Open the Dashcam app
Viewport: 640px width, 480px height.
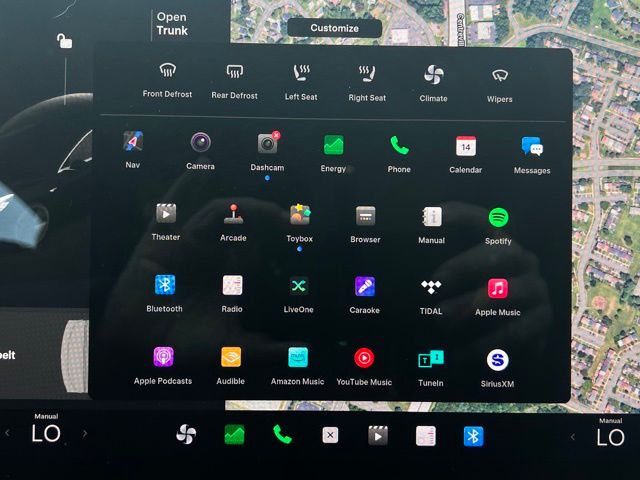267,144
